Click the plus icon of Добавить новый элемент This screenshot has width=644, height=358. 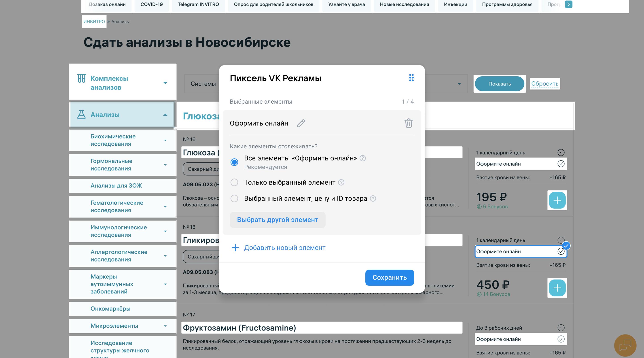235,248
